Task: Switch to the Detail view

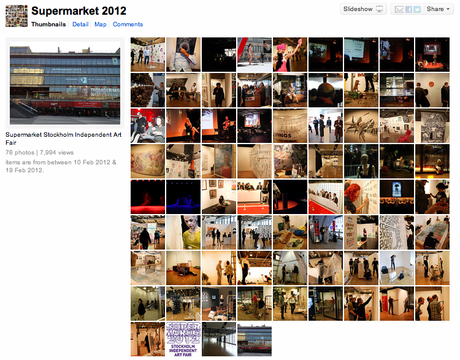Action: coord(80,24)
